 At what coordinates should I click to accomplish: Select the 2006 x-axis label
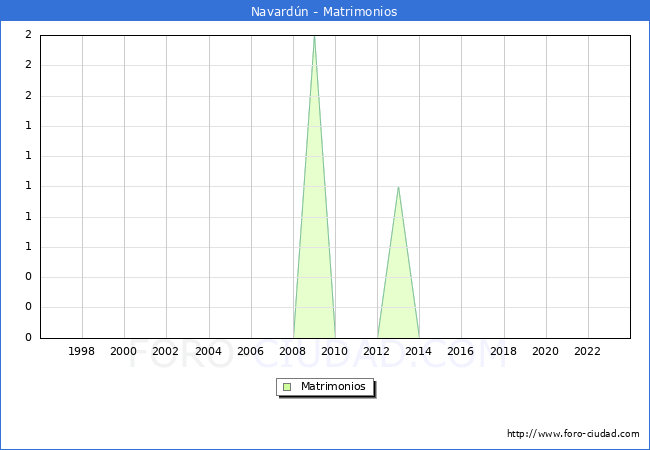[250, 351]
